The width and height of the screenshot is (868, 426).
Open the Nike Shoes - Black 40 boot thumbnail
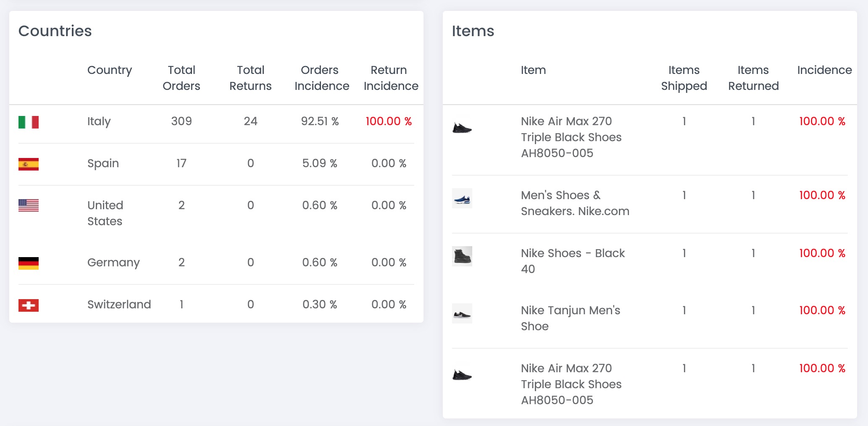pos(462,256)
